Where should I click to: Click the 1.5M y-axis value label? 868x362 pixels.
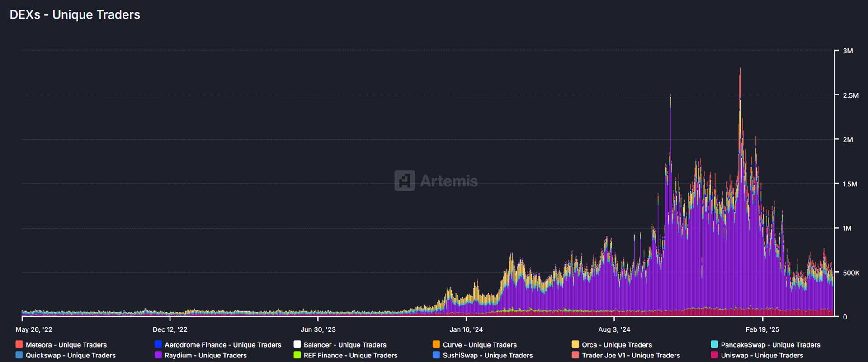[x=850, y=184]
